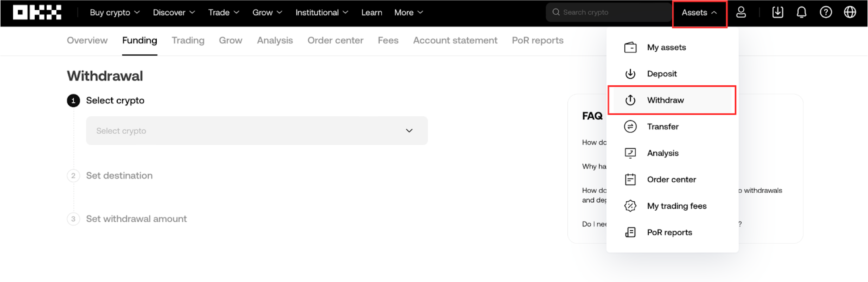
Task: Open the Analysis tab
Action: (x=275, y=40)
